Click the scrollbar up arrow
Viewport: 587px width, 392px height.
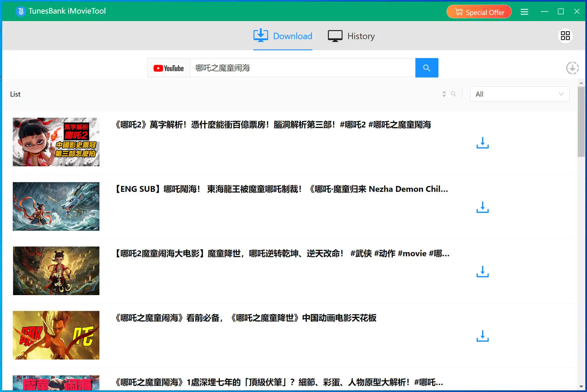(x=581, y=83)
